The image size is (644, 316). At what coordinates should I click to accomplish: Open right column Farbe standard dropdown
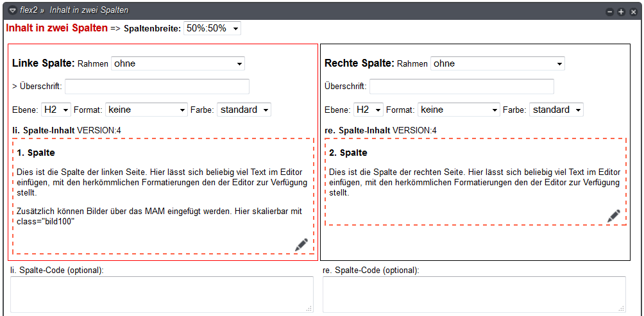click(x=557, y=110)
